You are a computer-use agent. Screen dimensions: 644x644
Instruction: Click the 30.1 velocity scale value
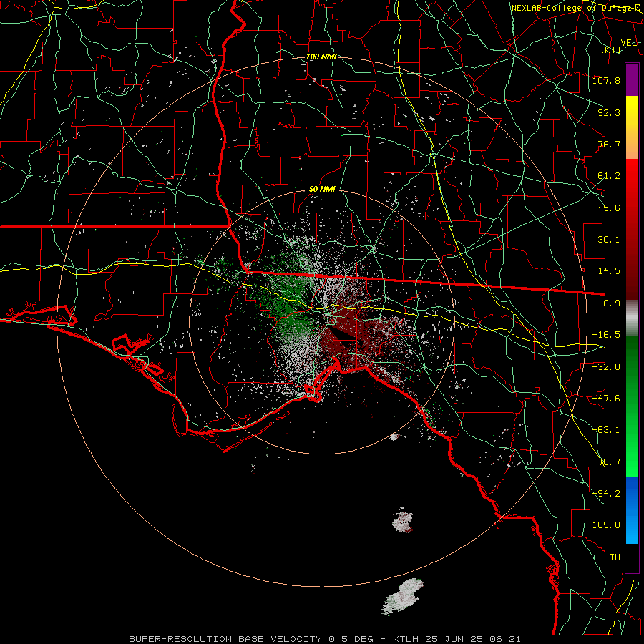click(x=609, y=240)
